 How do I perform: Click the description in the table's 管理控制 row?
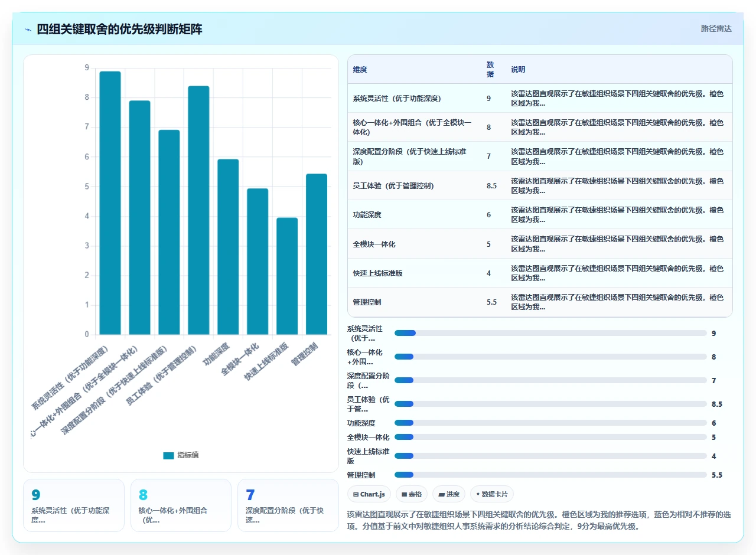point(617,302)
